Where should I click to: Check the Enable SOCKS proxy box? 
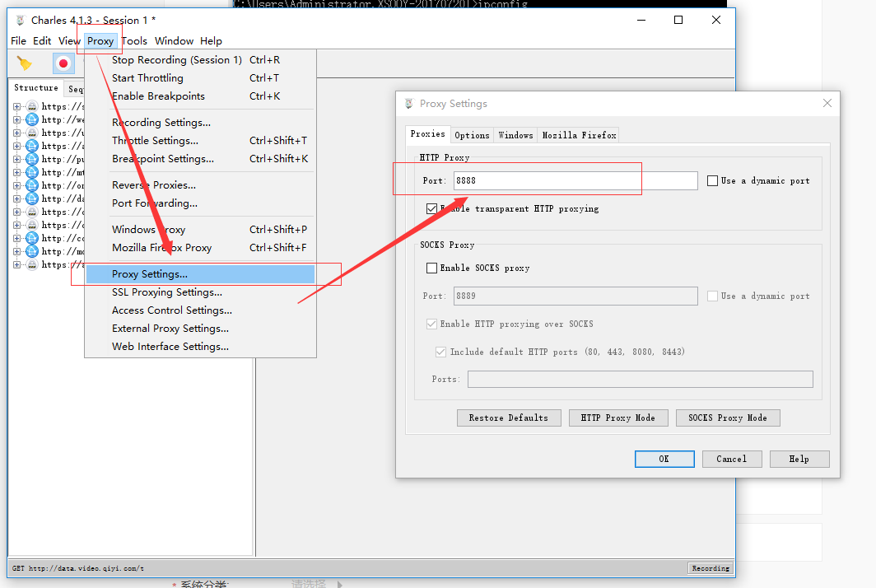coord(431,268)
